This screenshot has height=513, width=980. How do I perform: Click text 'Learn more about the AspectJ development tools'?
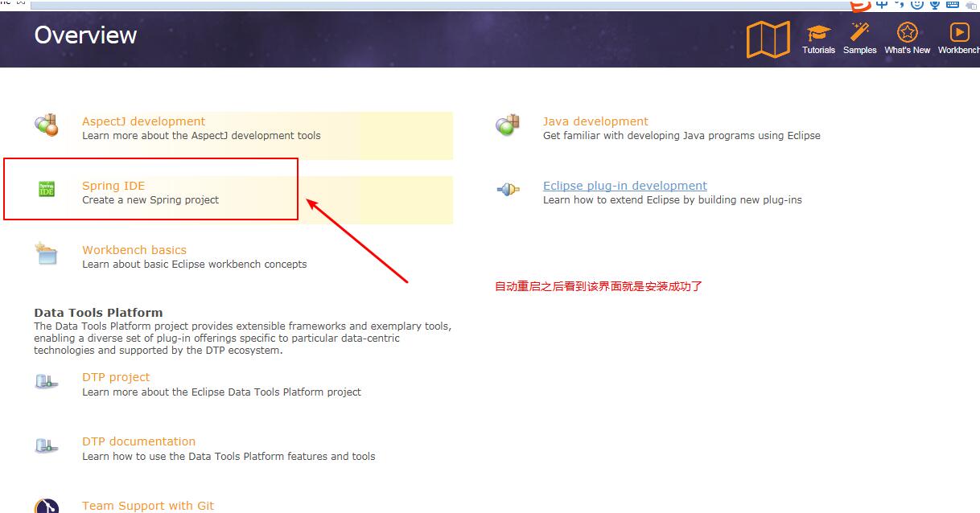click(201, 136)
